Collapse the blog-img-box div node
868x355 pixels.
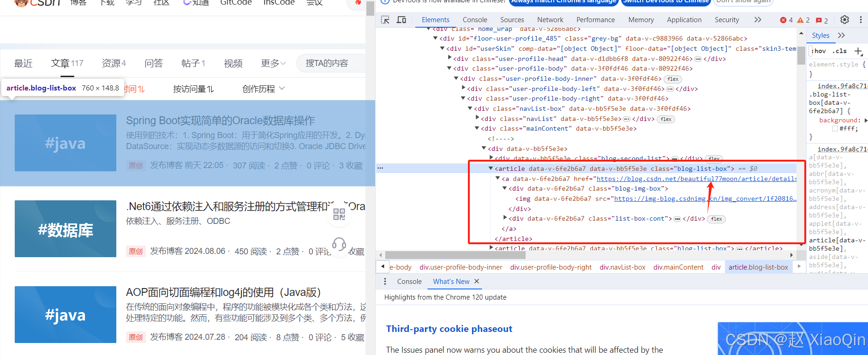coord(505,188)
